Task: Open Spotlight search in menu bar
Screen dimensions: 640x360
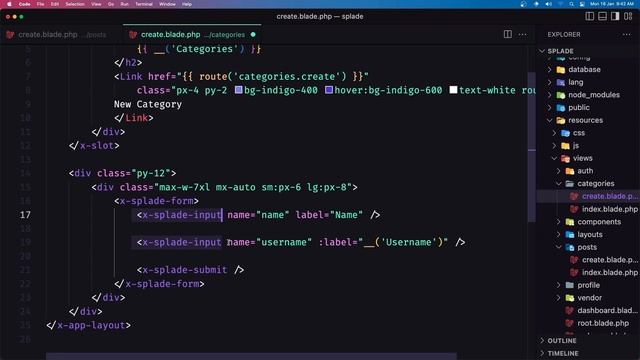Action: (571, 4)
